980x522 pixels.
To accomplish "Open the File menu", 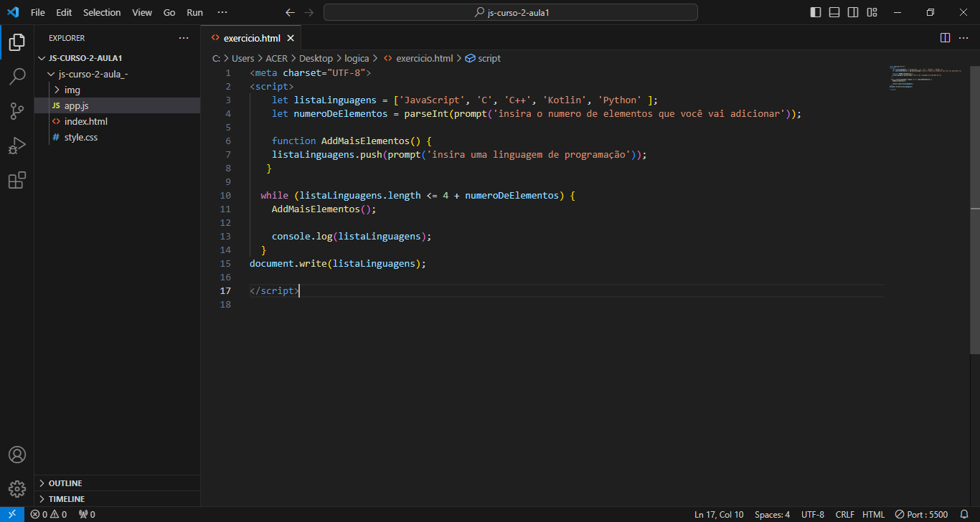I will click(x=38, y=12).
